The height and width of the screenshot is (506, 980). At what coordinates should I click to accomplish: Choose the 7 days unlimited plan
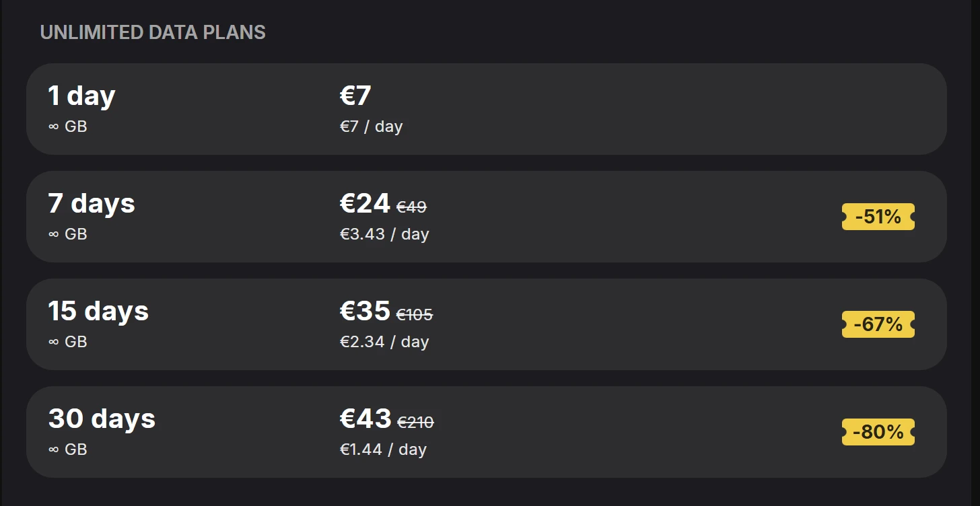(486, 217)
